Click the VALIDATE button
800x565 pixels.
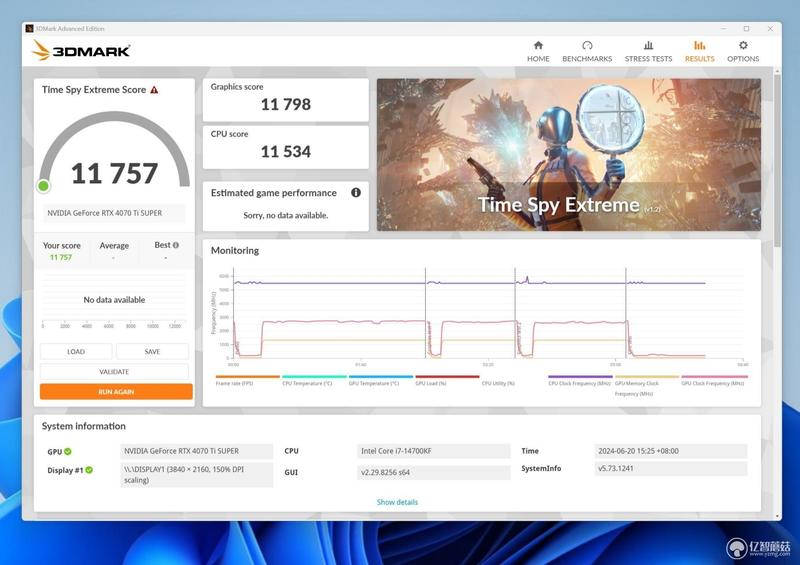pyautogui.click(x=114, y=371)
